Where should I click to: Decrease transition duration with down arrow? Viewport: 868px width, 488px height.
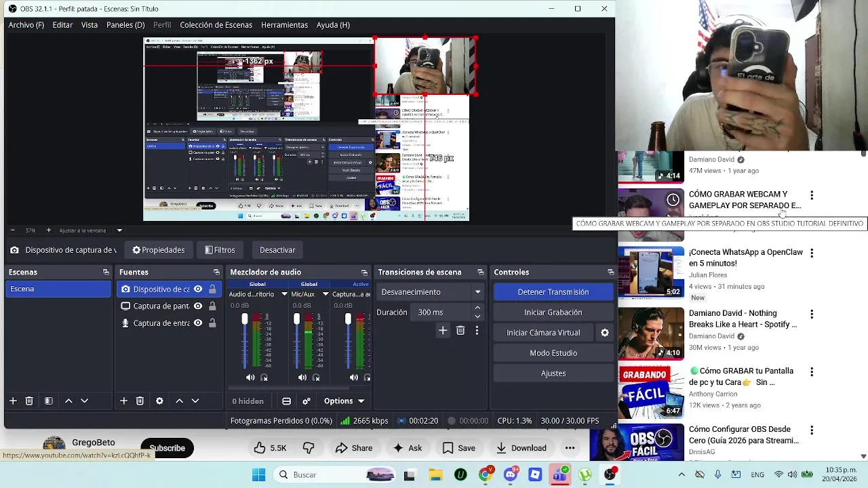coord(477,317)
